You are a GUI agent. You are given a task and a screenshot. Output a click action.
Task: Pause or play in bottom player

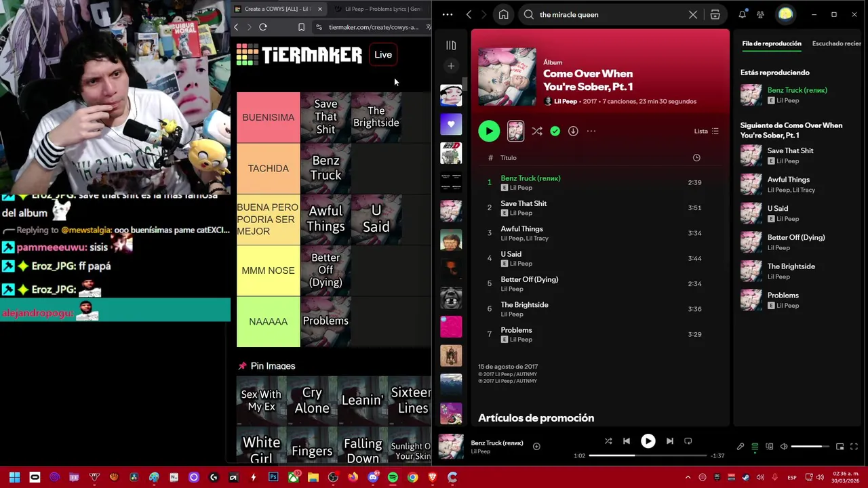pos(648,441)
